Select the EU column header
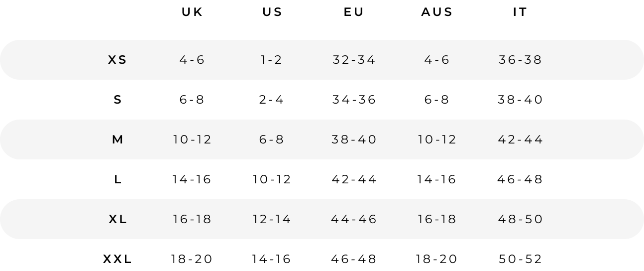The height and width of the screenshot is (271, 644). point(354,12)
